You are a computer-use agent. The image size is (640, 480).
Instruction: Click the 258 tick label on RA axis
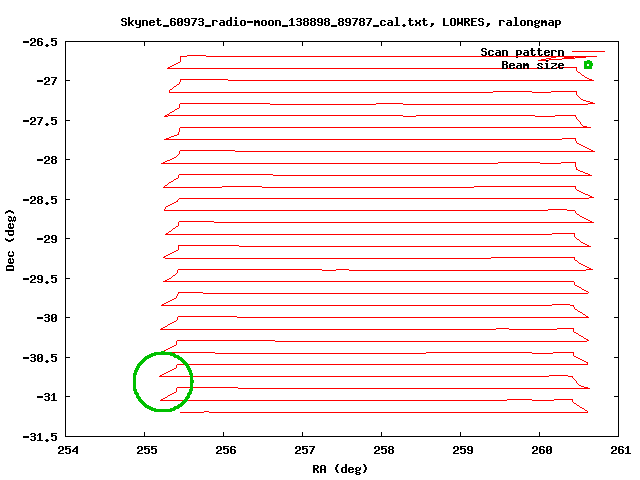(383, 450)
